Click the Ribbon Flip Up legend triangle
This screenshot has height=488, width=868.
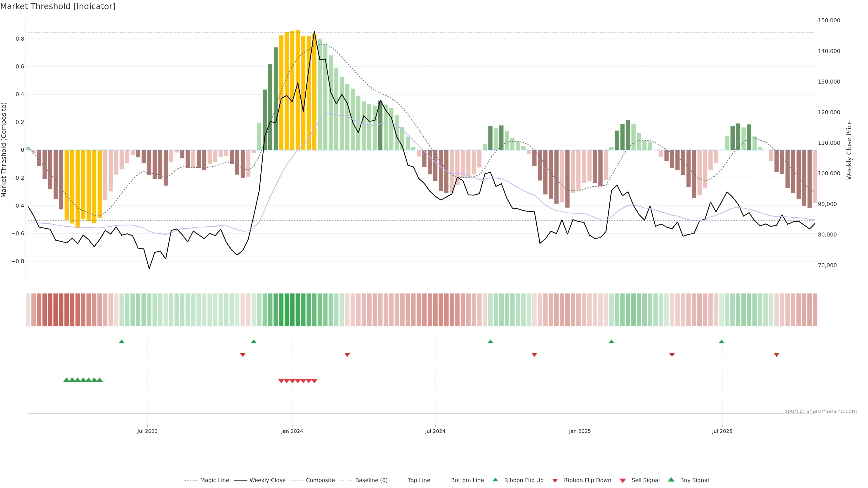(495, 480)
